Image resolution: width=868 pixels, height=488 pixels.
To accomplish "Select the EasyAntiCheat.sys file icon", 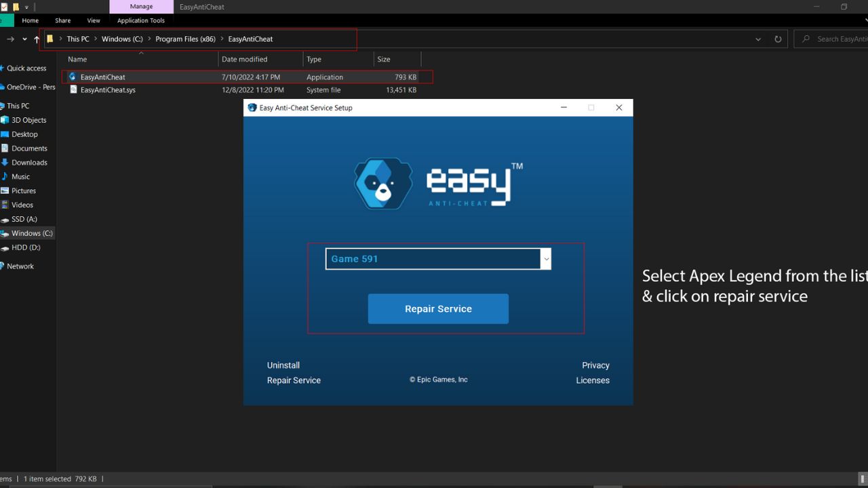I will click(73, 89).
